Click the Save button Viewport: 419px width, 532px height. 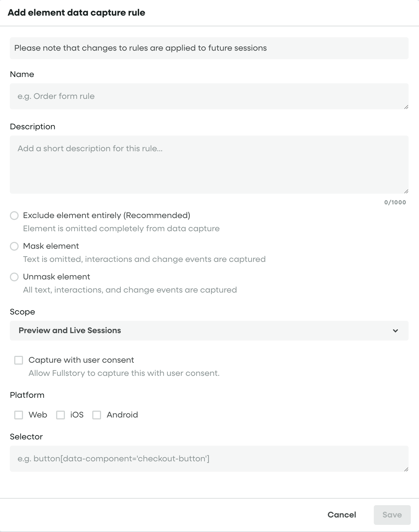392,515
